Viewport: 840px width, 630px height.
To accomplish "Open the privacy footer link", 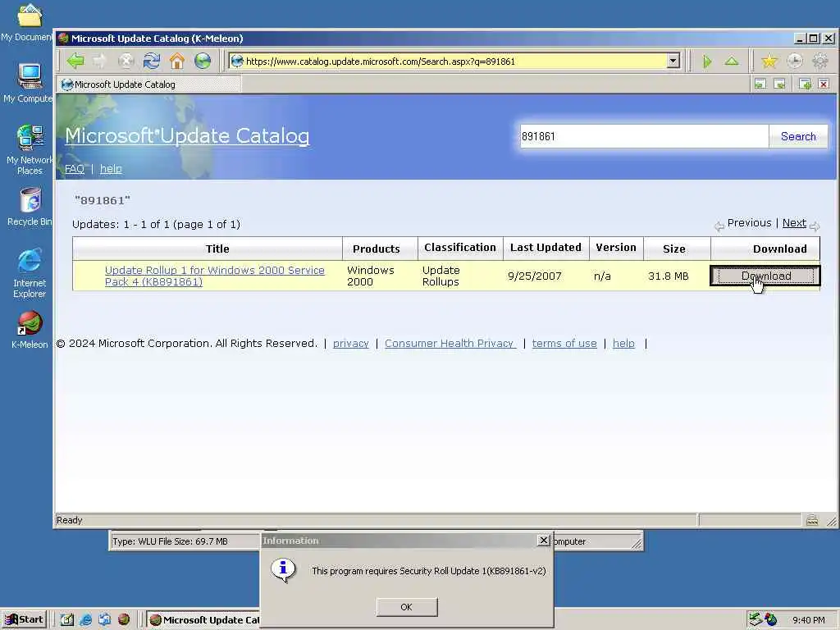I will 351,344.
